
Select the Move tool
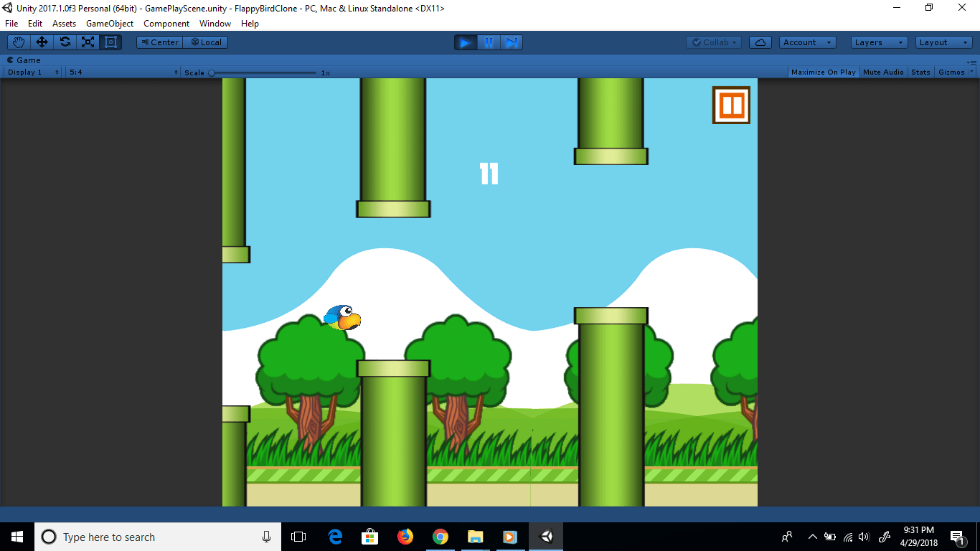[42, 42]
